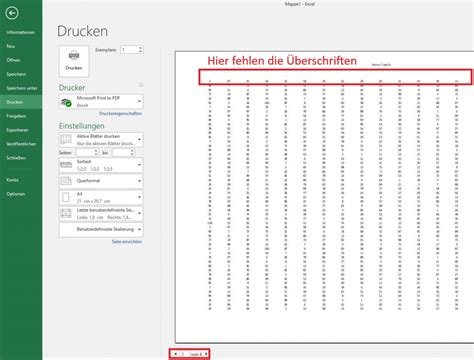Screen dimensions: 474x360
Task: Click the landscape orientation icon
Action: coord(66,181)
